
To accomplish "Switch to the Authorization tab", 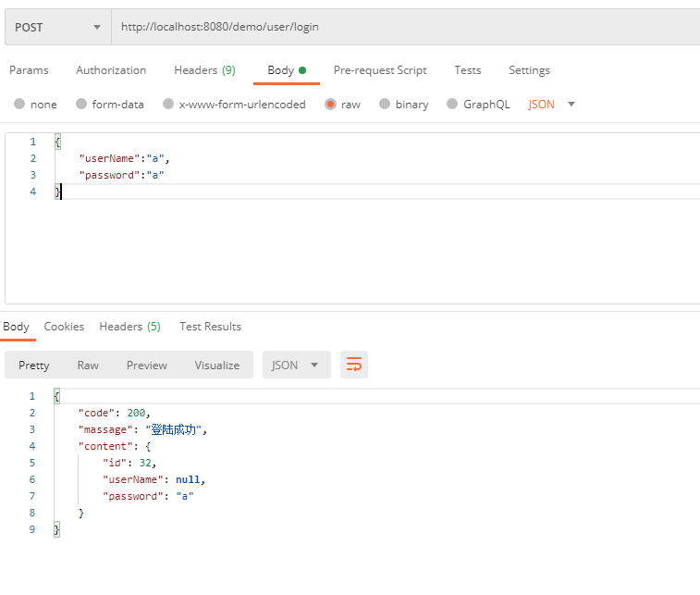I will click(x=111, y=70).
